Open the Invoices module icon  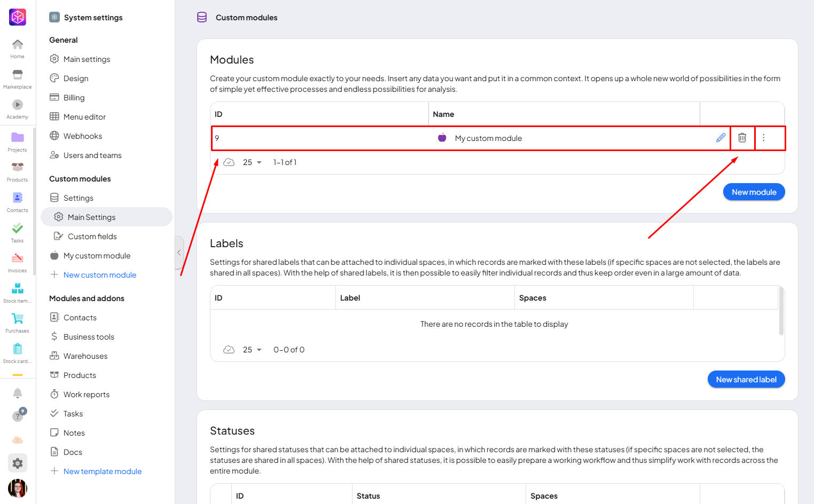pos(17,262)
